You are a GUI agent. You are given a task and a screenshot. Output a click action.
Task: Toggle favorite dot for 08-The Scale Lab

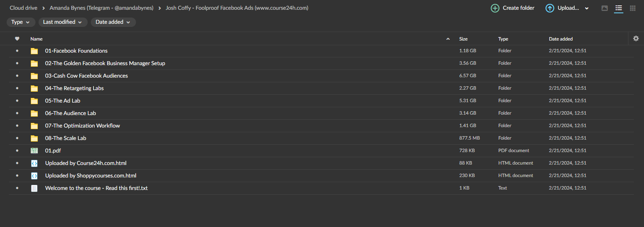17,138
